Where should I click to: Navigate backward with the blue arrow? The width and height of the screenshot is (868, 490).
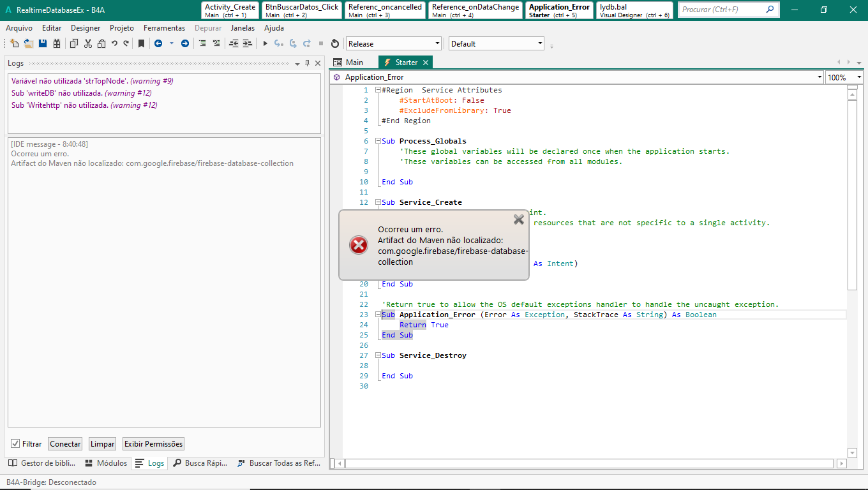[158, 43]
